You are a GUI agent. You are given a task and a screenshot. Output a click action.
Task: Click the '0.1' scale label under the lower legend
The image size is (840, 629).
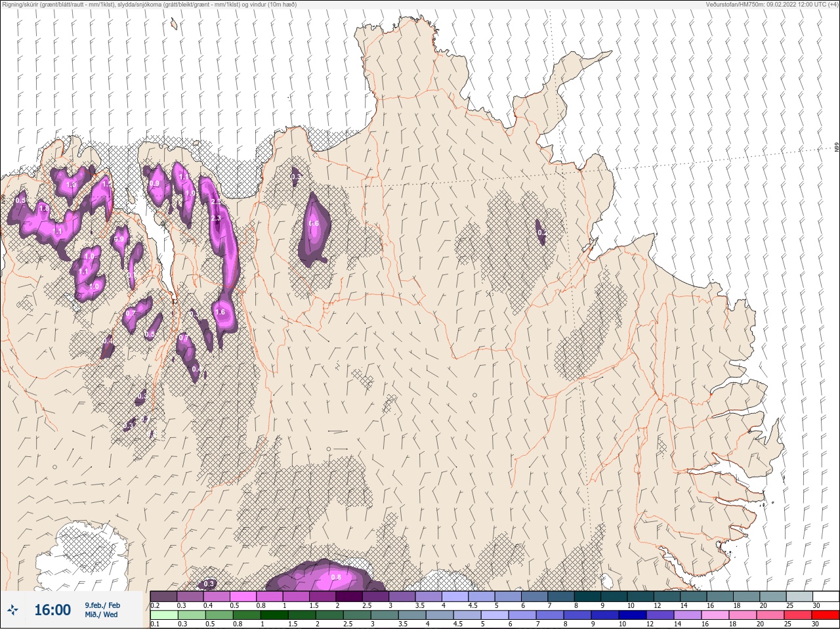[x=155, y=624]
